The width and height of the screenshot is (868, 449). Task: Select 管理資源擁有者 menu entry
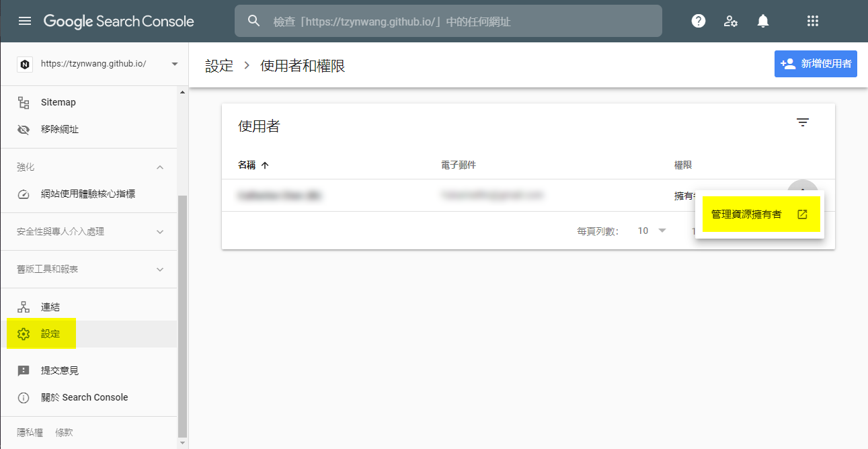point(760,214)
